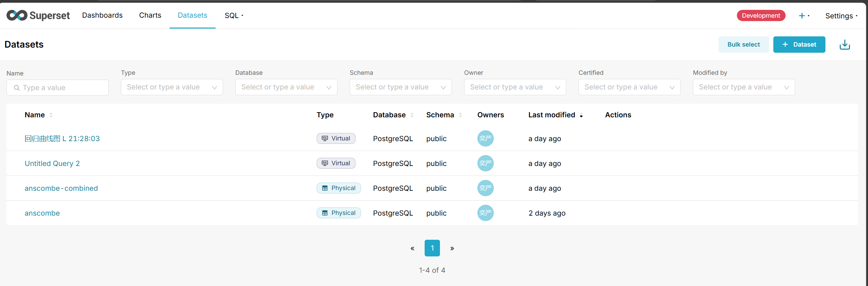868x286 pixels.
Task: Click owner avatar in Untitled Query 2 row
Action: 485,163
